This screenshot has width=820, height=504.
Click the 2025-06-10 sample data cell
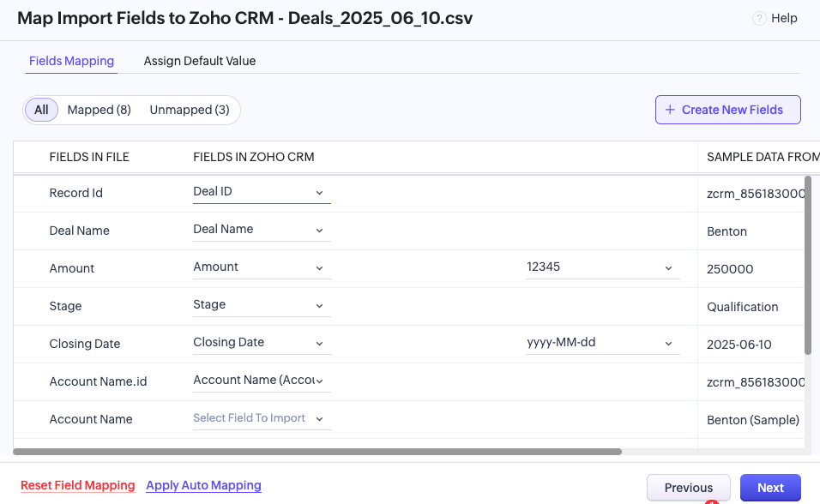[739, 345]
